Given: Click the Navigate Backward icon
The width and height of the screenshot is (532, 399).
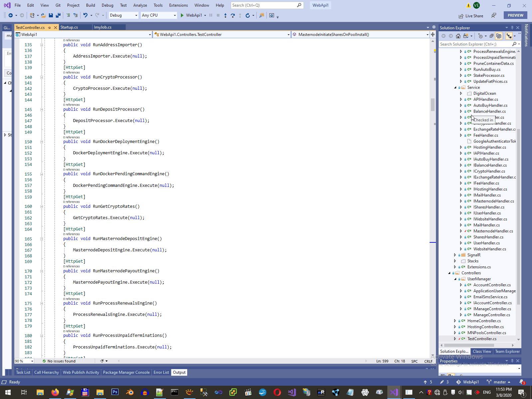Looking at the screenshot, I should point(11,15).
